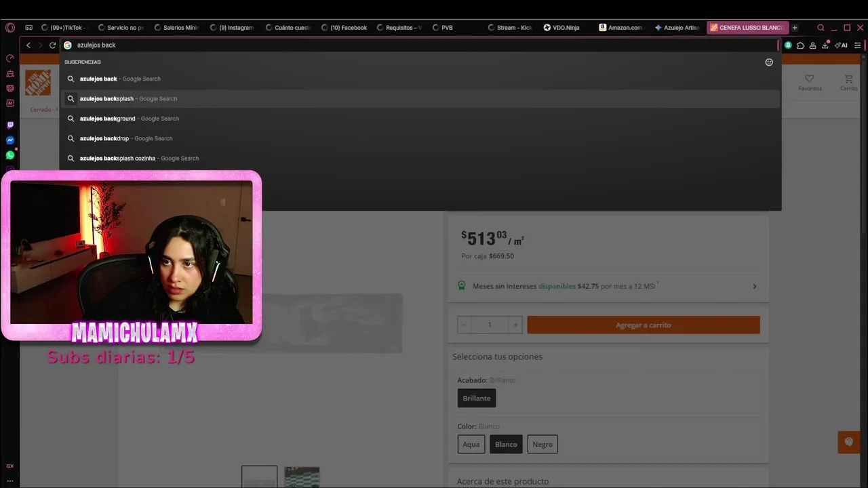Click the smiley feedback icon in suggestions
The height and width of the screenshot is (488, 868).
(x=769, y=62)
